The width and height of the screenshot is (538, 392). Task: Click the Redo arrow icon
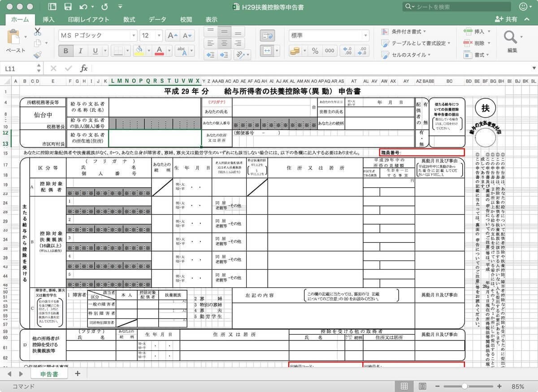pyautogui.click(x=104, y=7)
